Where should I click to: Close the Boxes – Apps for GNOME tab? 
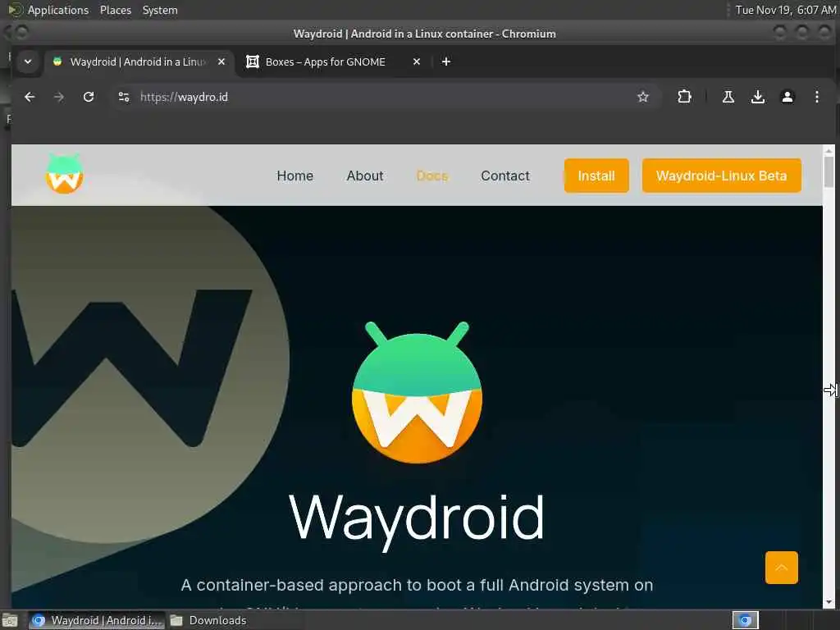coord(416,62)
